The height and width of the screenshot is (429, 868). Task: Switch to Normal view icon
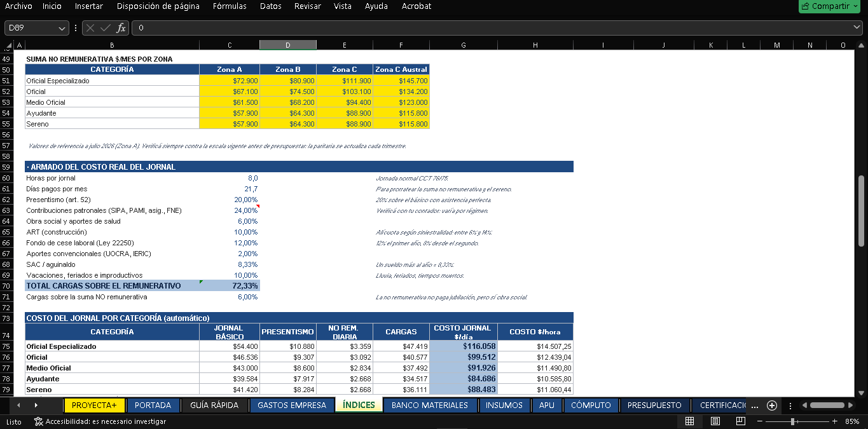tap(689, 421)
